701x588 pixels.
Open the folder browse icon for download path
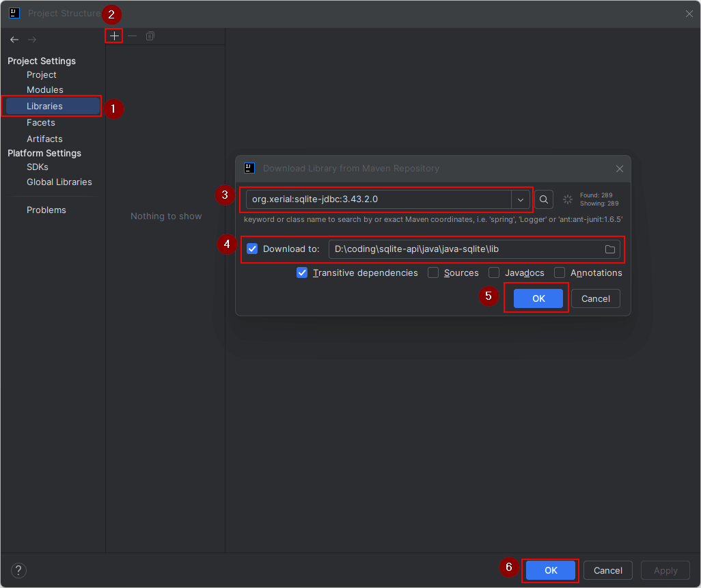click(610, 249)
